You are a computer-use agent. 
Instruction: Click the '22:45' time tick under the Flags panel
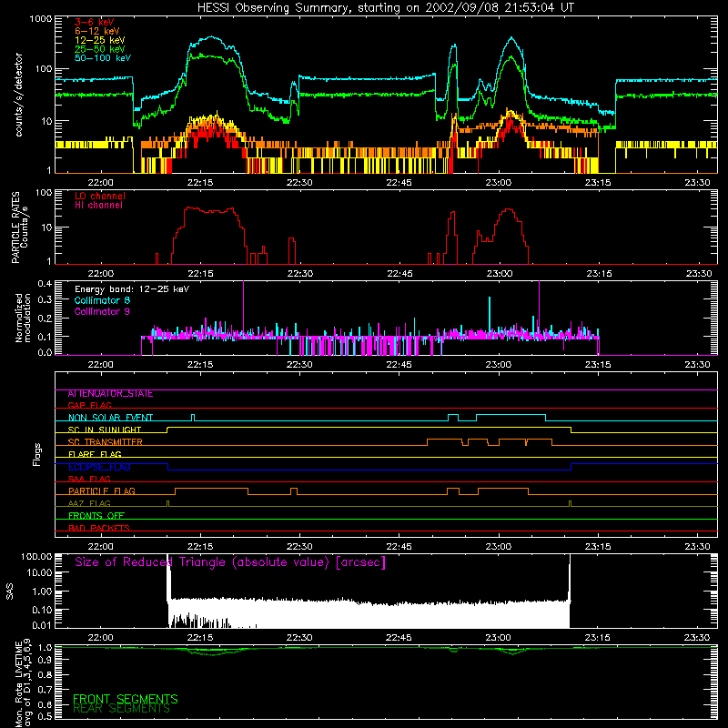(399, 547)
